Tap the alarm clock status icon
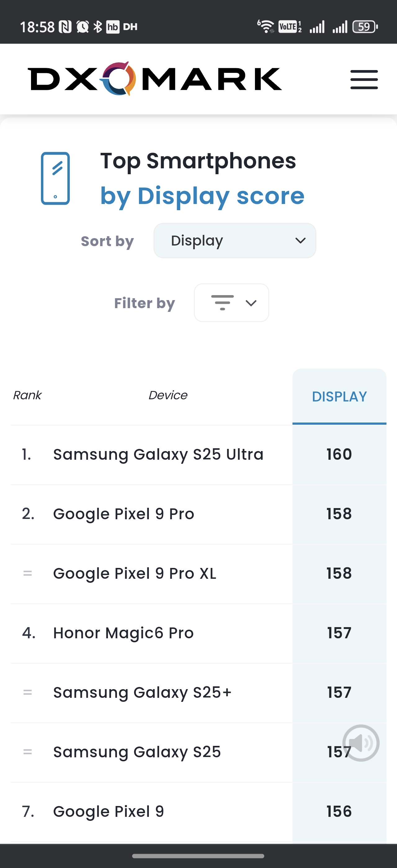Viewport: 397px width, 868px height. pos(83,27)
